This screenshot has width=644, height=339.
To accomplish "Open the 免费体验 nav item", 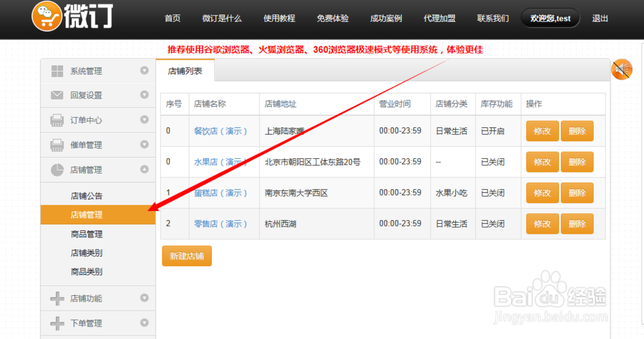I will click(x=333, y=19).
